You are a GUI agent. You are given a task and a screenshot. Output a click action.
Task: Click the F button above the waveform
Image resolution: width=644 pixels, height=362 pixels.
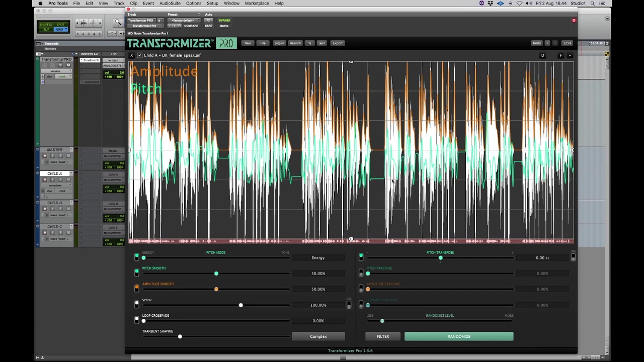tap(561, 55)
